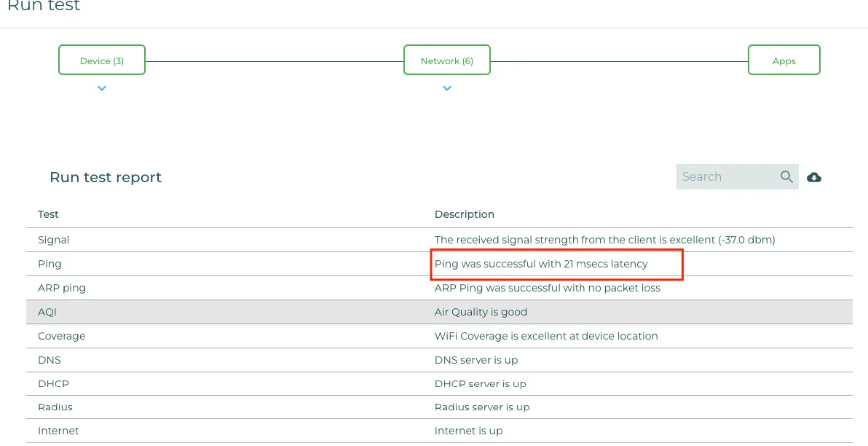This screenshot has height=446, width=868.
Task: Click 'DHCP server is up' description
Action: 481,383
